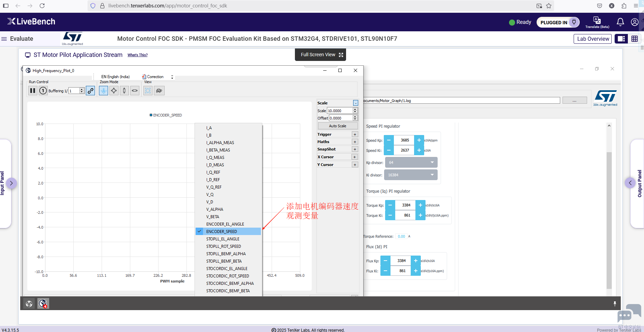Select the pan/move all directions zoom icon

pyautogui.click(x=114, y=91)
